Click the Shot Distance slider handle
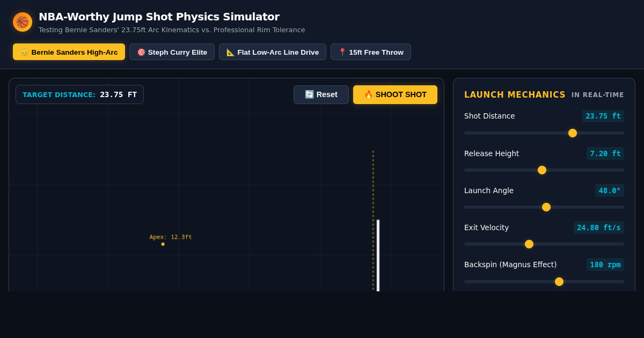 click(x=573, y=133)
